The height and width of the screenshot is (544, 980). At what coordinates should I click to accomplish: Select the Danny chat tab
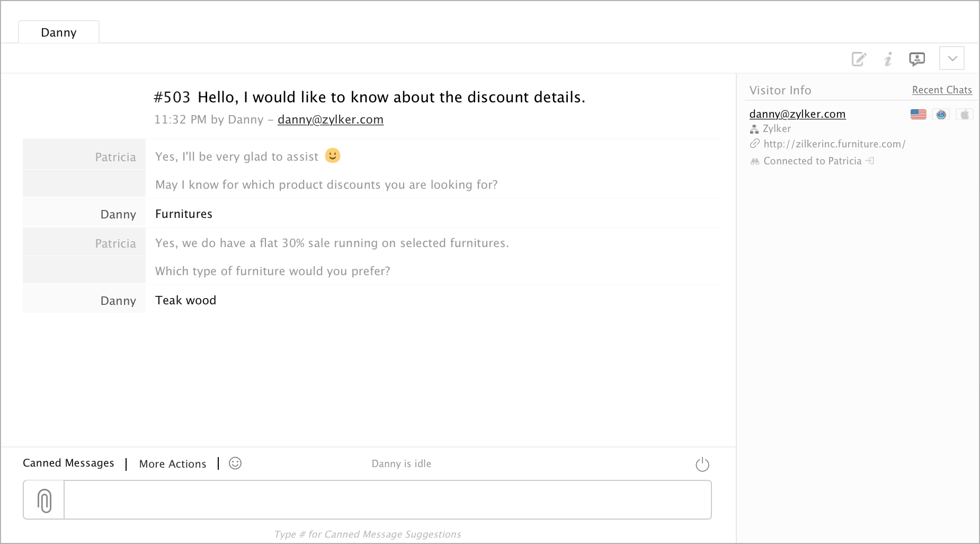(x=59, y=32)
